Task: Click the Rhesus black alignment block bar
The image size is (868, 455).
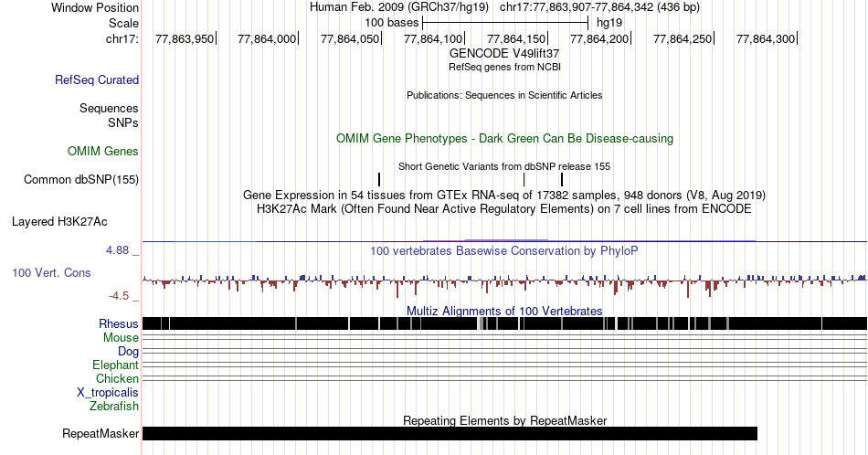Action: pyautogui.click(x=504, y=323)
